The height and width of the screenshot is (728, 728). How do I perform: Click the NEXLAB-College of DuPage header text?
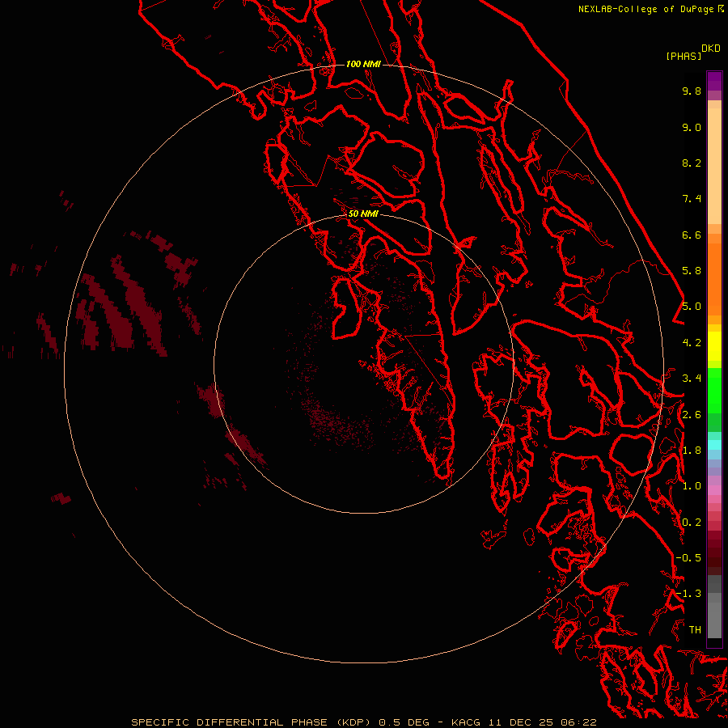pyautogui.click(x=647, y=9)
